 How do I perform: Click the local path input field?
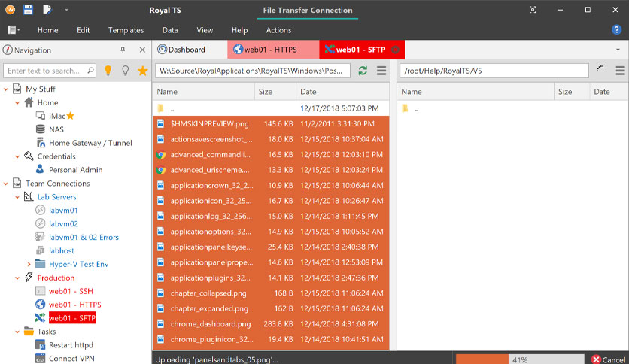[x=252, y=71]
